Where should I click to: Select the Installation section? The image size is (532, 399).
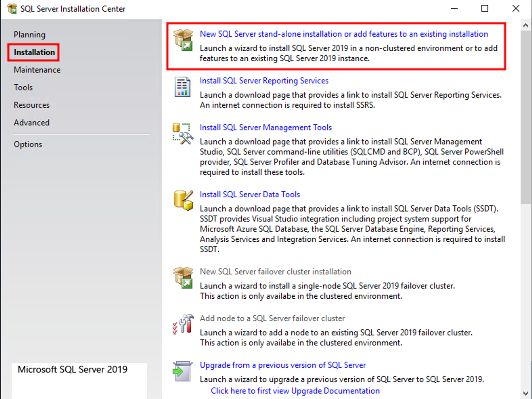[x=34, y=52]
